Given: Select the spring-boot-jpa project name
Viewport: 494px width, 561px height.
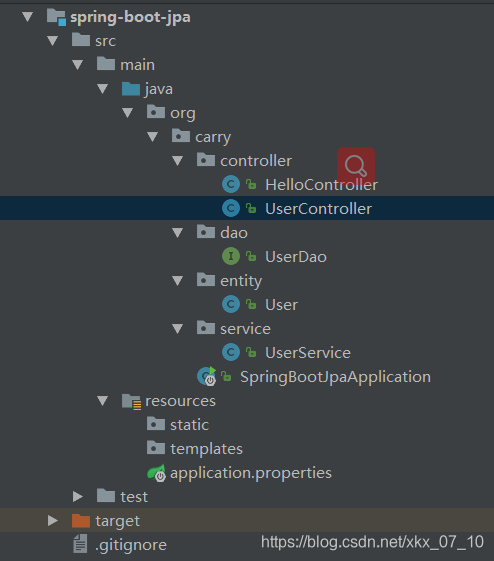Looking at the screenshot, I should click(130, 17).
